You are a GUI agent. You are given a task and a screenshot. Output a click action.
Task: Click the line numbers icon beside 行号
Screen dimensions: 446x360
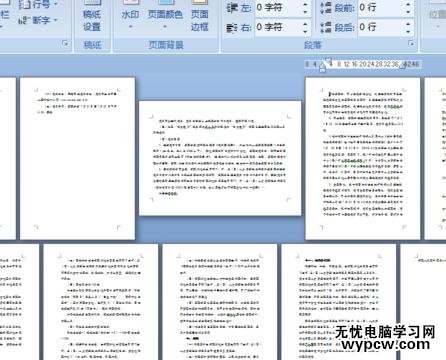[24, 4]
